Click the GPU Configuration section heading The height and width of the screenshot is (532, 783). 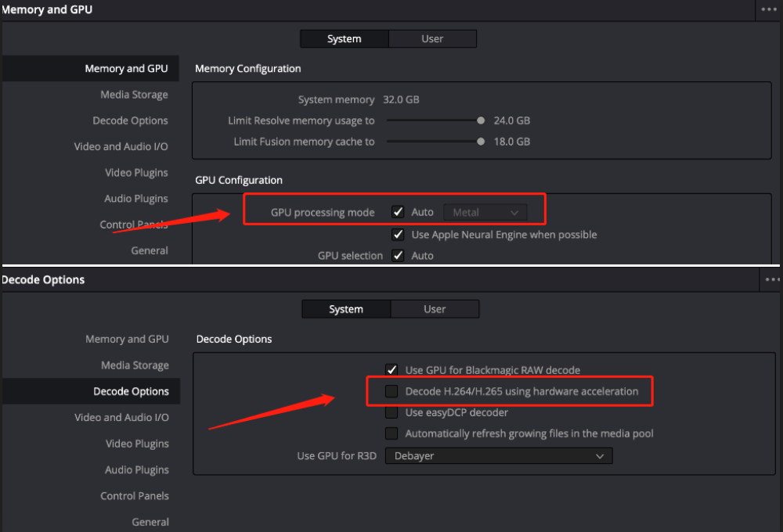click(x=239, y=180)
